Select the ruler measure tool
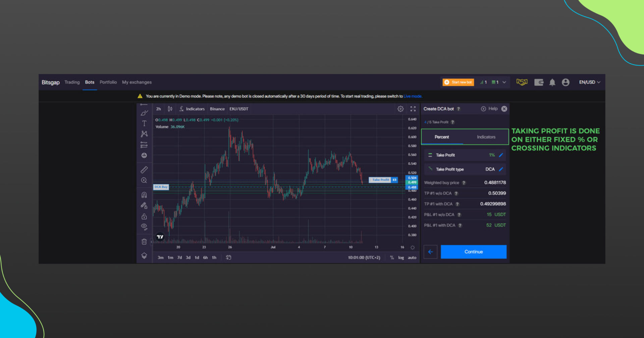 144,170
